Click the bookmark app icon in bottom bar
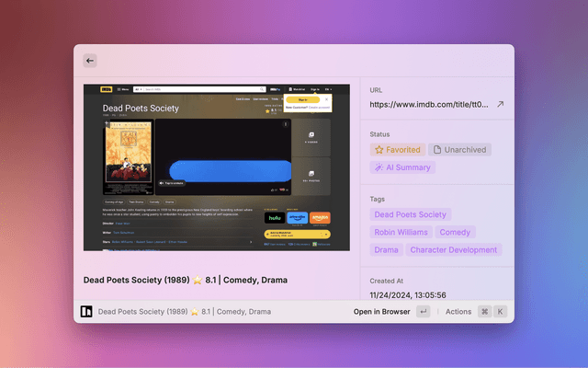588x368 pixels. coord(87,312)
